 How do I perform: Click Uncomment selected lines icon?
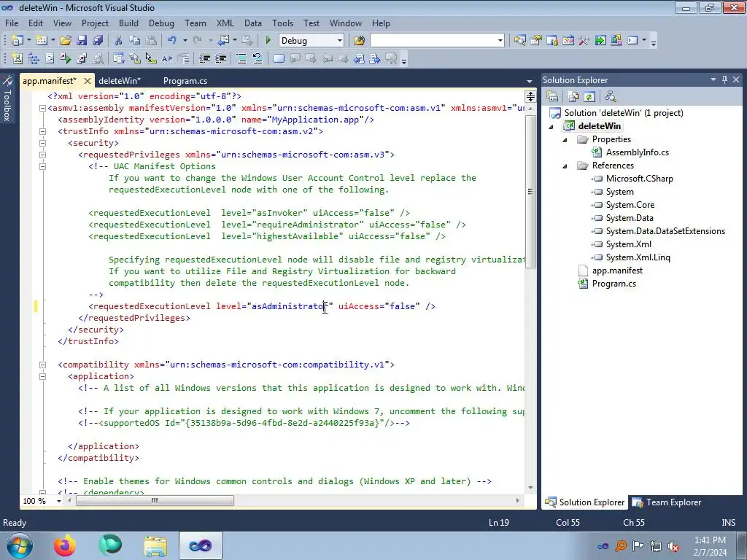[x=258, y=59]
